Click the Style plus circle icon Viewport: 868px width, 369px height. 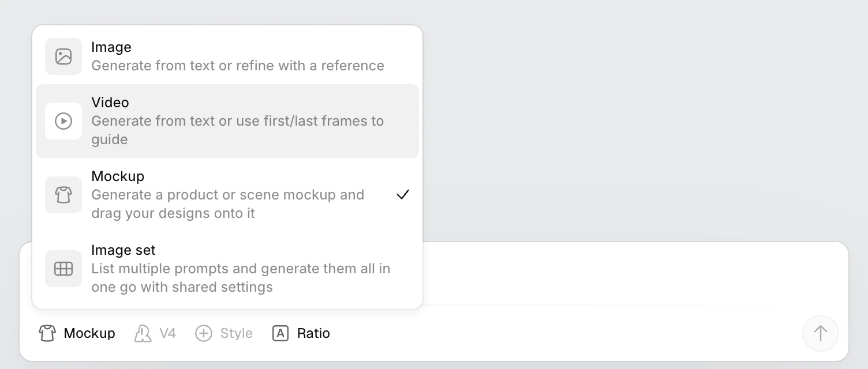[x=204, y=333]
